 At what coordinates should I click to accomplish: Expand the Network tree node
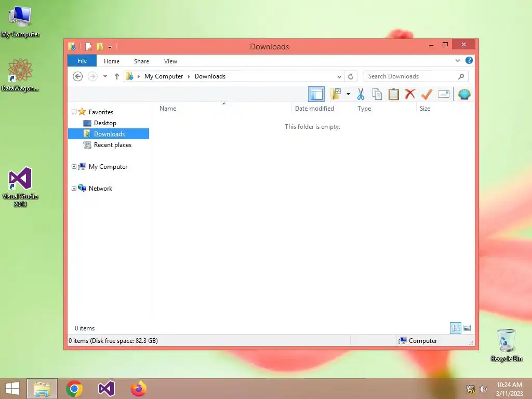coord(74,188)
